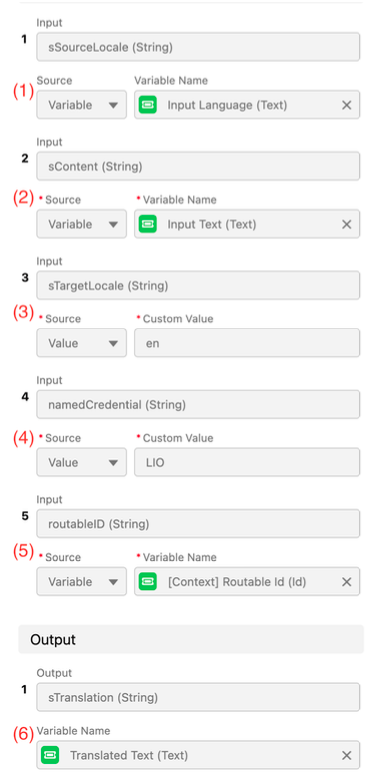The image size is (370, 784).
Task: Click the green Input Text variable icon
Action: point(148,224)
